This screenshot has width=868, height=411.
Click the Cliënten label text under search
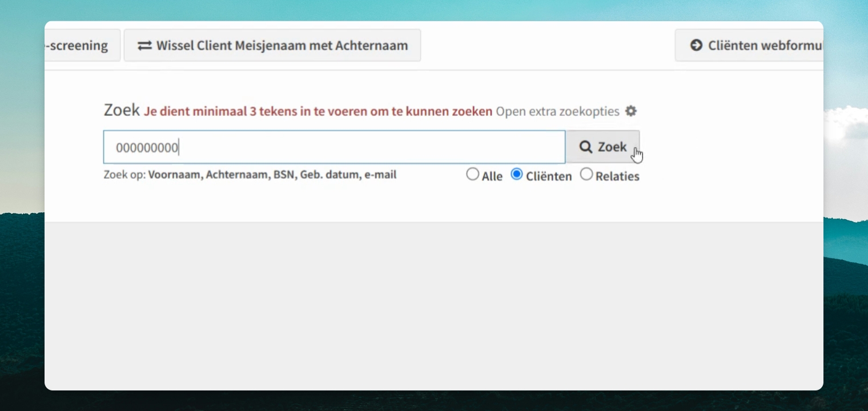549,176
